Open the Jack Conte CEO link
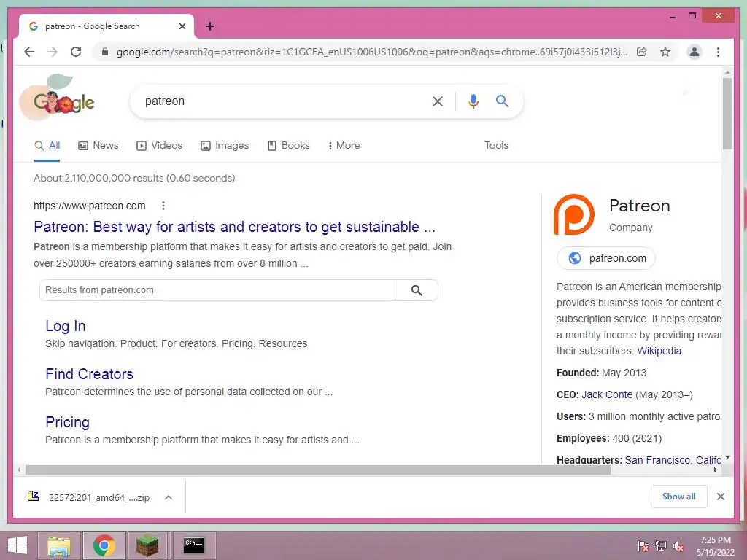Screen dimensions: 747x560 [x=606, y=394]
